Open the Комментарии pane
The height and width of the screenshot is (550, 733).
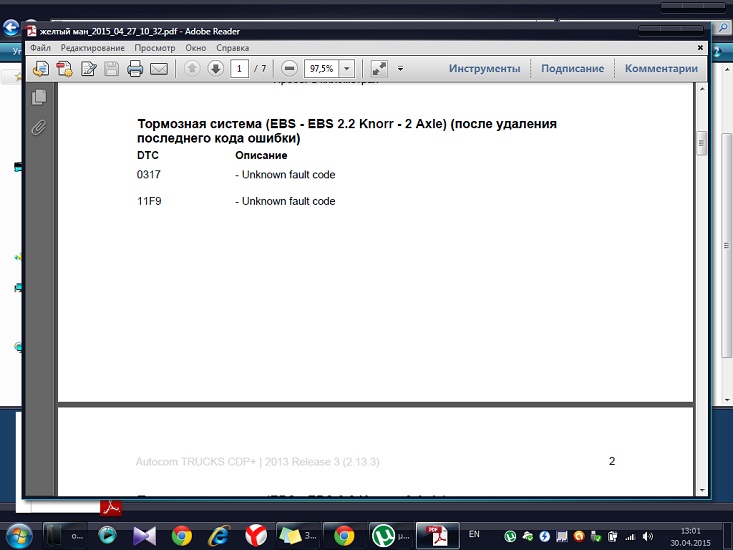661,68
